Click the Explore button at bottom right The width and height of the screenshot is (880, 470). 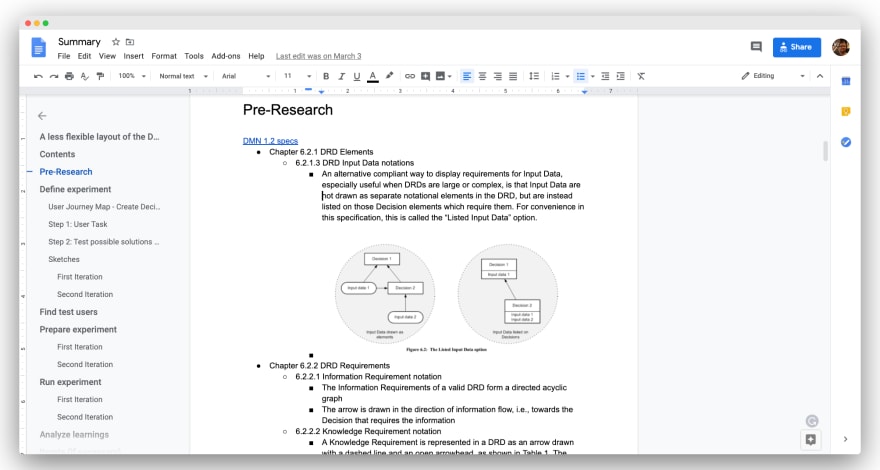coord(810,440)
